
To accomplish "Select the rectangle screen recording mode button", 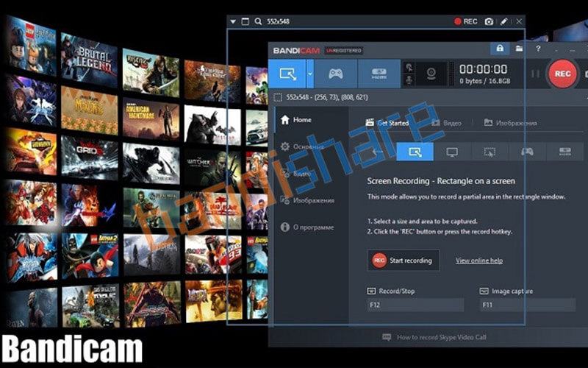I will [x=287, y=74].
